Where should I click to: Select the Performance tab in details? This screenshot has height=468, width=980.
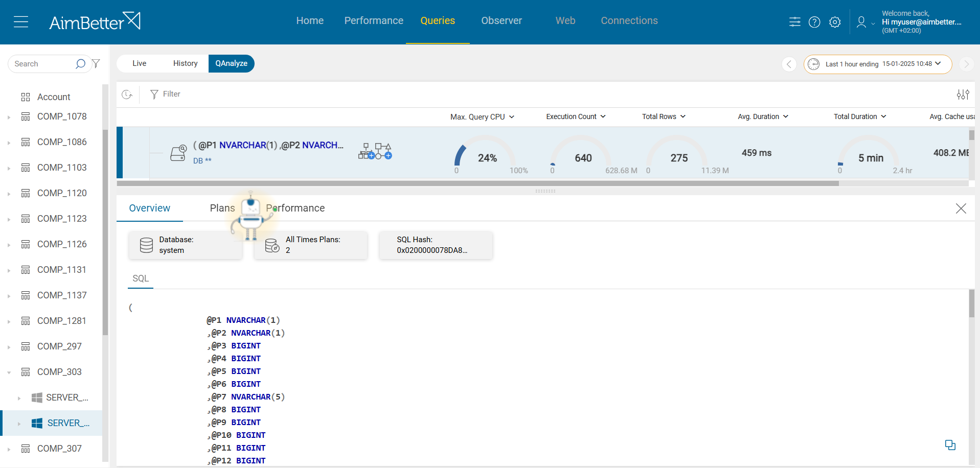[295, 208]
